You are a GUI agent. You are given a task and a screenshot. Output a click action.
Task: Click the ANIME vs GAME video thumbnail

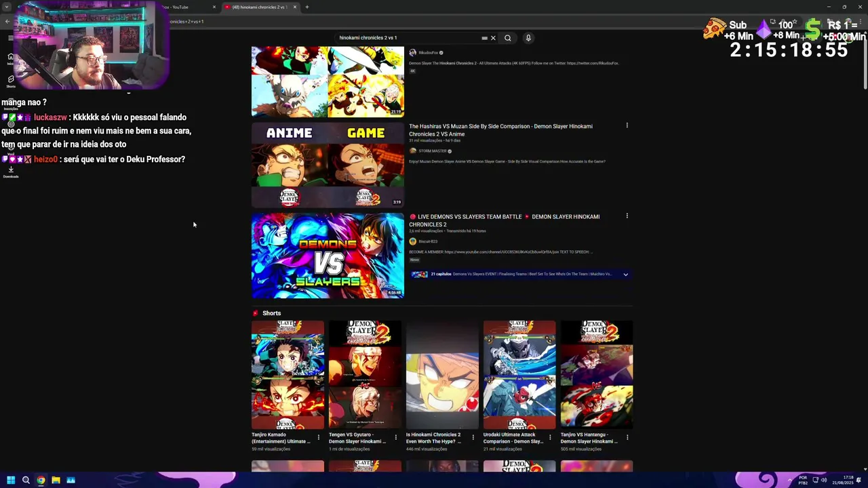click(x=328, y=165)
